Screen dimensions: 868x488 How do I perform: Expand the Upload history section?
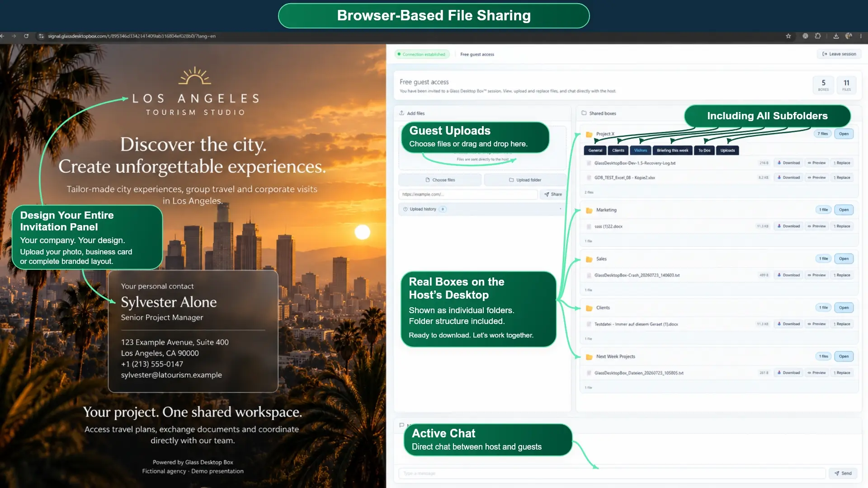481,209
